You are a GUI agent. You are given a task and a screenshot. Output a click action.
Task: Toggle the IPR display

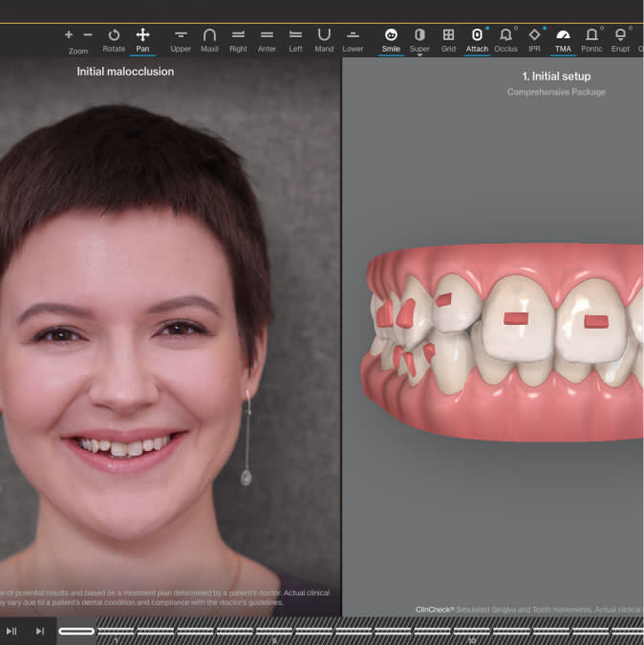[x=534, y=35]
